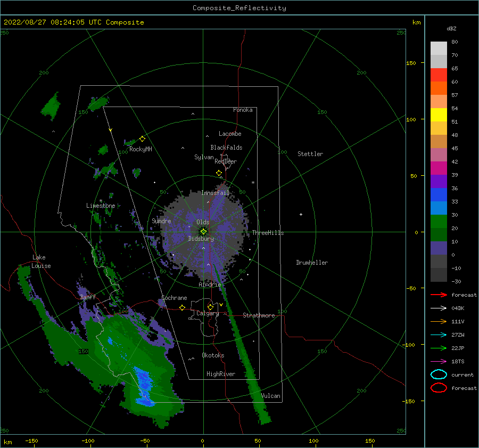This screenshot has width=479, height=448.
Task: Click the Drumheller town label
Action: [312, 263]
